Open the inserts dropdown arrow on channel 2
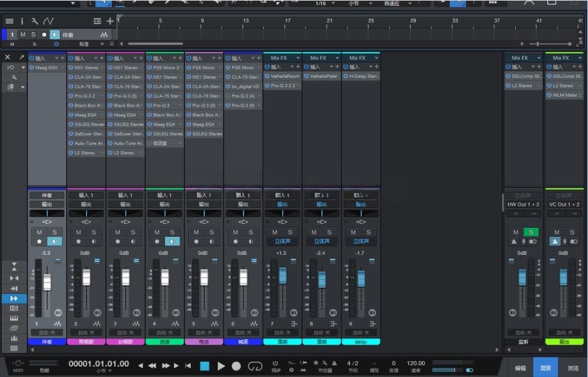The height and width of the screenshot is (377, 588). point(96,58)
